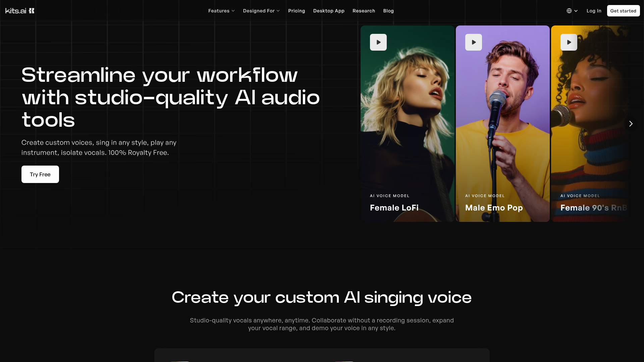Play the Male Emo Pop voice preview
The width and height of the screenshot is (644, 362).
tap(473, 42)
